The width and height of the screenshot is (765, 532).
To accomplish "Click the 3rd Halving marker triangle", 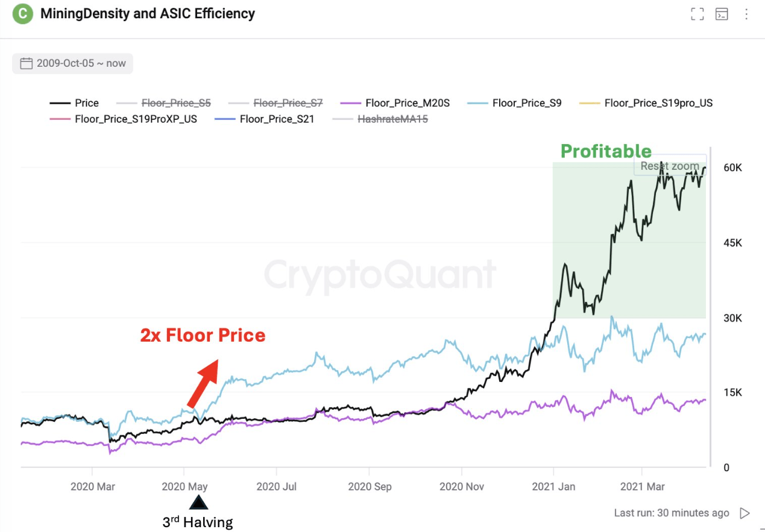I will (198, 503).
